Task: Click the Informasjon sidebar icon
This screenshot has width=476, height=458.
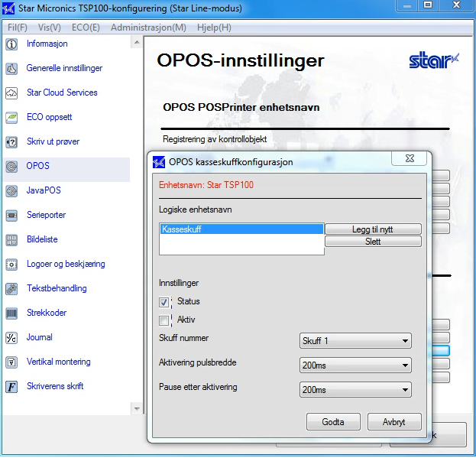Action: coord(11,44)
